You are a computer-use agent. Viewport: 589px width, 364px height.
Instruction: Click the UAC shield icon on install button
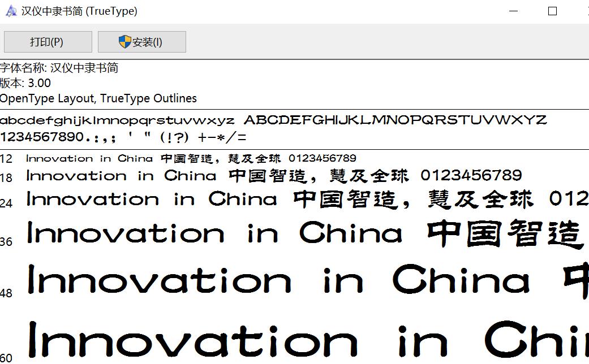124,42
